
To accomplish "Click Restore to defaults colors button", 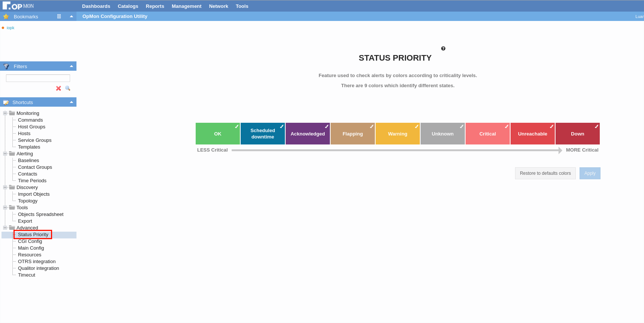I will pyautogui.click(x=545, y=173).
